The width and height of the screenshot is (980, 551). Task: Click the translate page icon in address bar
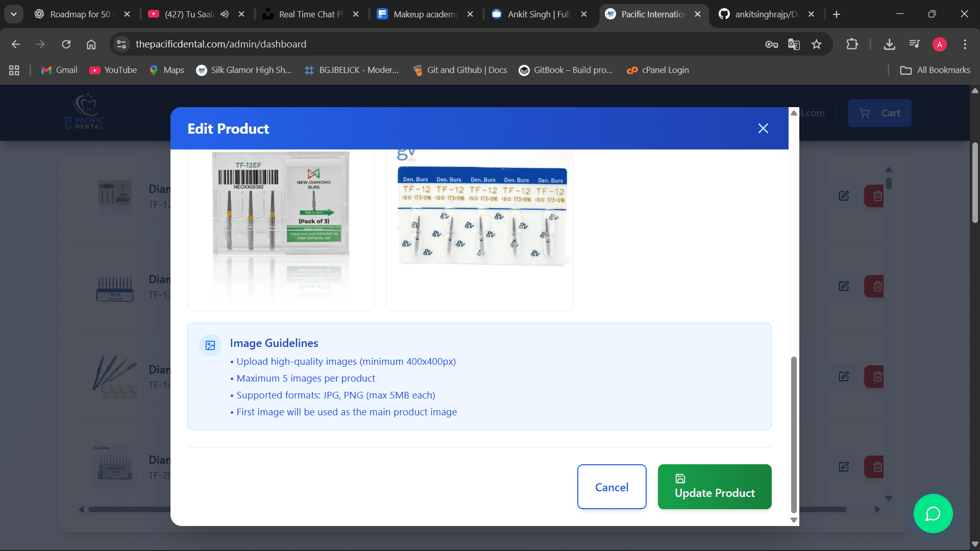point(794,44)
